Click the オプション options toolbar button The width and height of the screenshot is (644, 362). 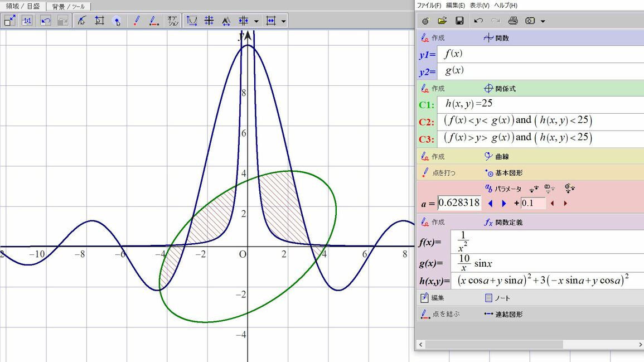172,21
